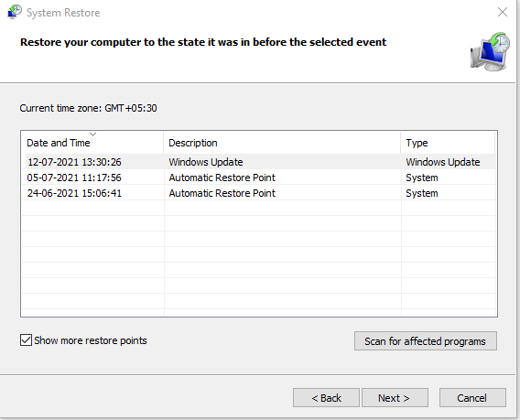520x420 pixels.
Task: Click Windows Update type cell in first row
Action: [x=443, y=162]
